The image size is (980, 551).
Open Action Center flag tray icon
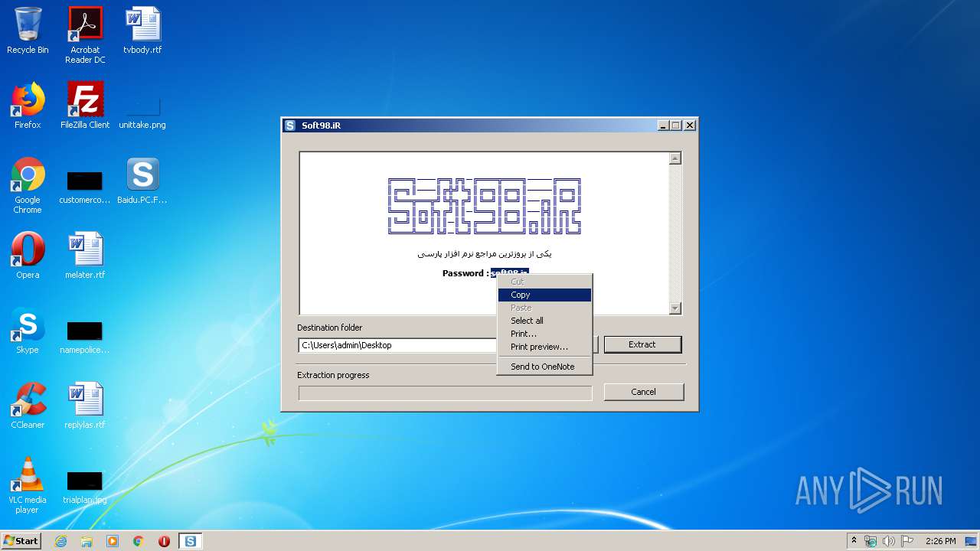pyautogui.click(x=906, y=541)
